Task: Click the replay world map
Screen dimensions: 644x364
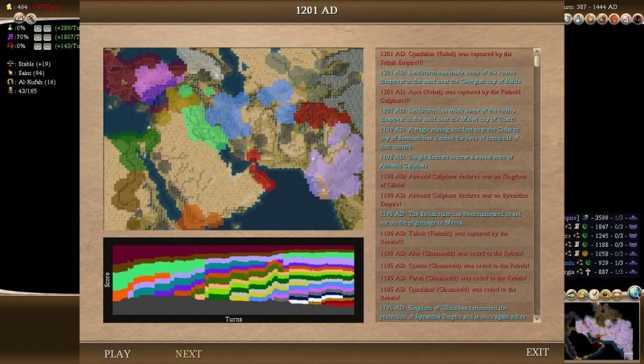Action: tap(233, 139)
